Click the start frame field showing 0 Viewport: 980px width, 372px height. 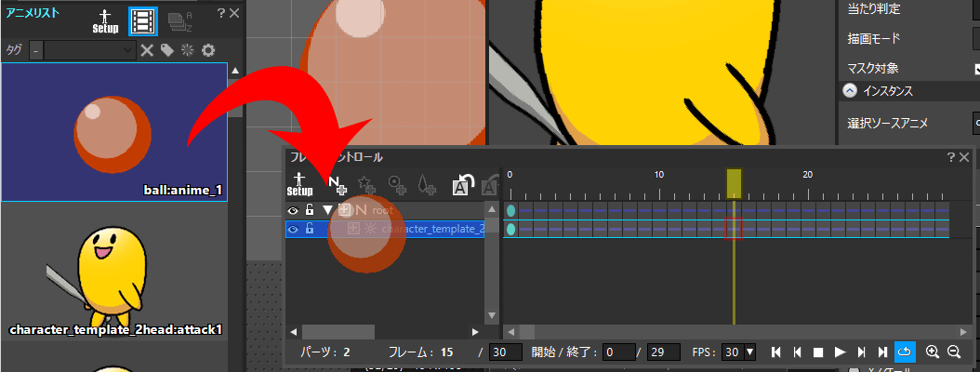click(x=619, y=352)
